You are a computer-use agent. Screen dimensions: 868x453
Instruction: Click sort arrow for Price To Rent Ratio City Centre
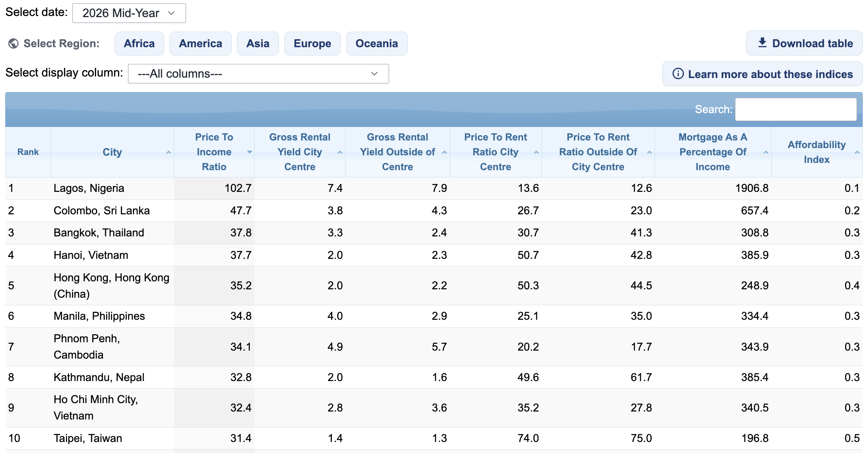(536, 152)
